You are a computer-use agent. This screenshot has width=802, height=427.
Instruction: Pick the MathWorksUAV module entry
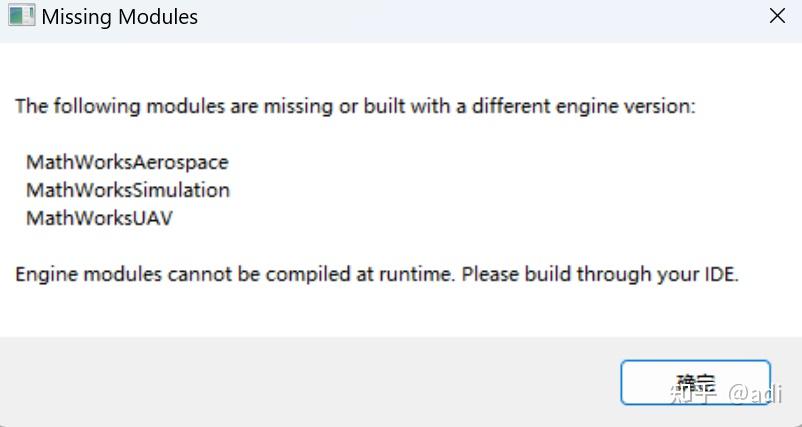(99, 218)
